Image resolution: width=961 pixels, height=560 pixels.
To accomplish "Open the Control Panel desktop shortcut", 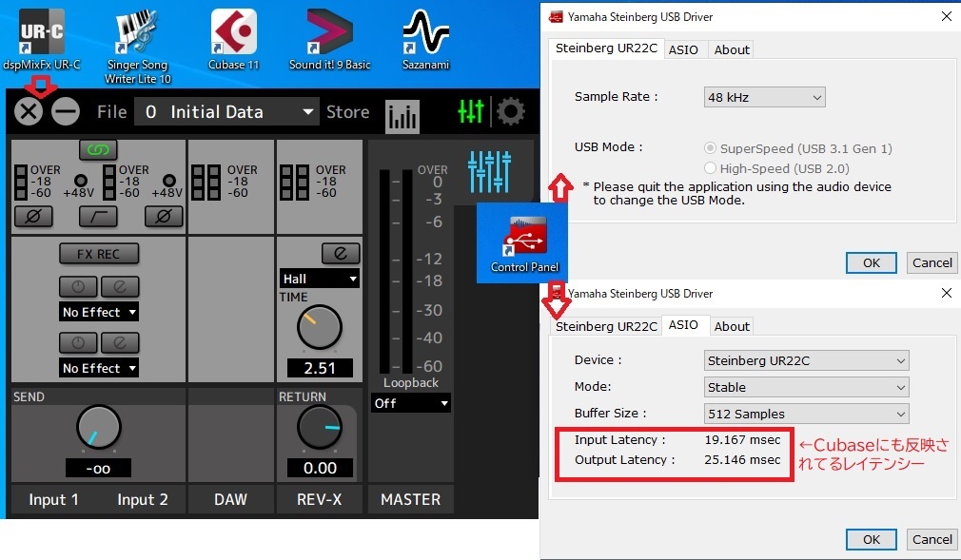I will pos(524,243).
